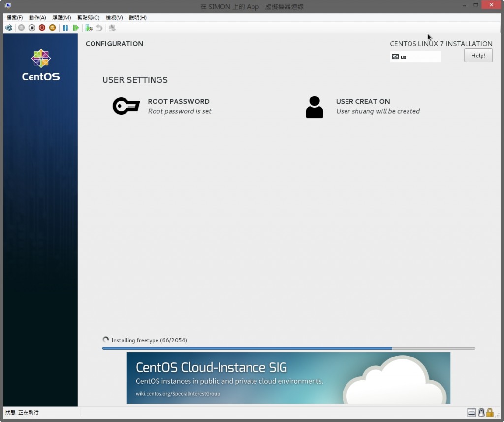This screenshot has height=422, width=504.
Task: Click the CentOS logo in sidebar
Action: pyautogui.click(x=41, y=65)
